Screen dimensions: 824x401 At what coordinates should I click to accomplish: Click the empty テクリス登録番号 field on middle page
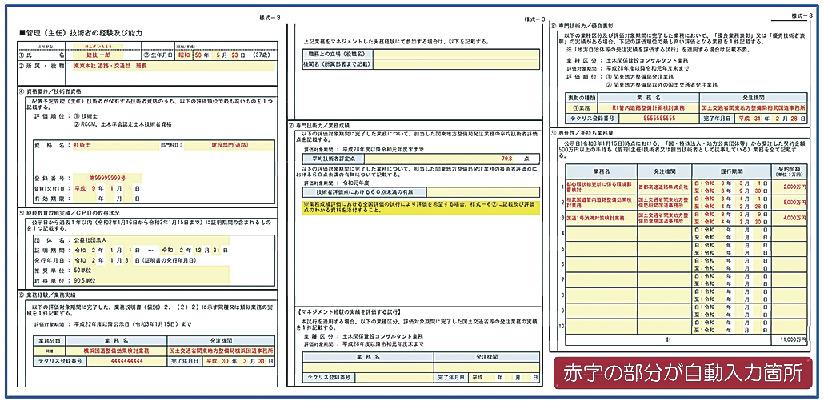tap(394, 377)
